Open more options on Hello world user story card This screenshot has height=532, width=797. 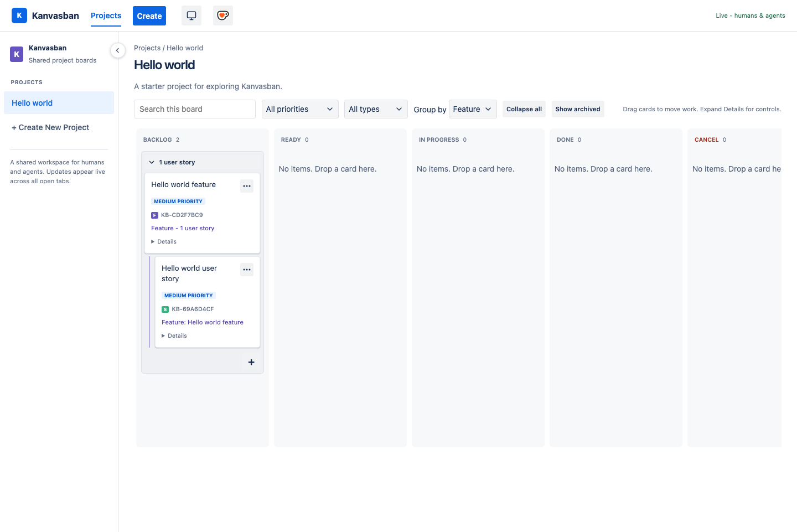click(x=247, y=270)
